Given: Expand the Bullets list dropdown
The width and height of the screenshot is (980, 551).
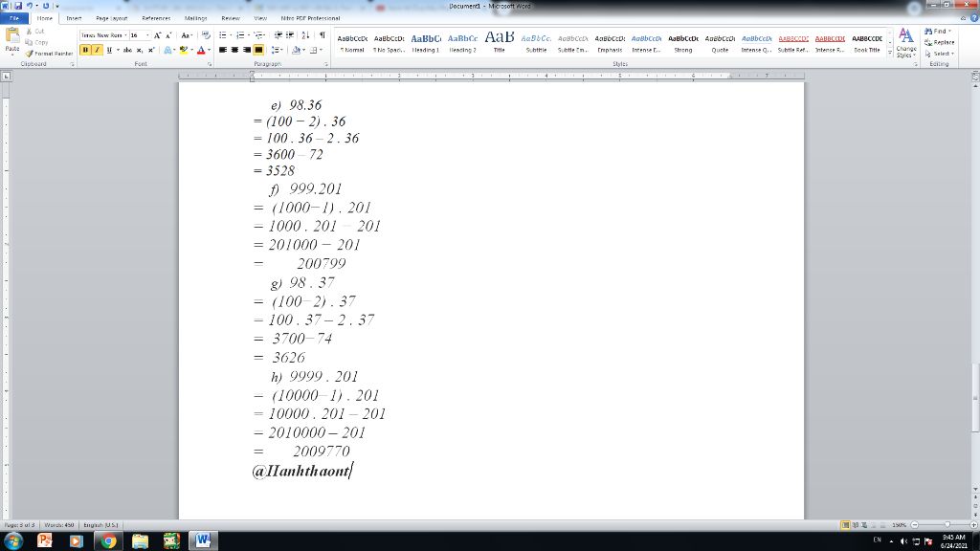Looking at the screenshot, I should tap(231, 35).
